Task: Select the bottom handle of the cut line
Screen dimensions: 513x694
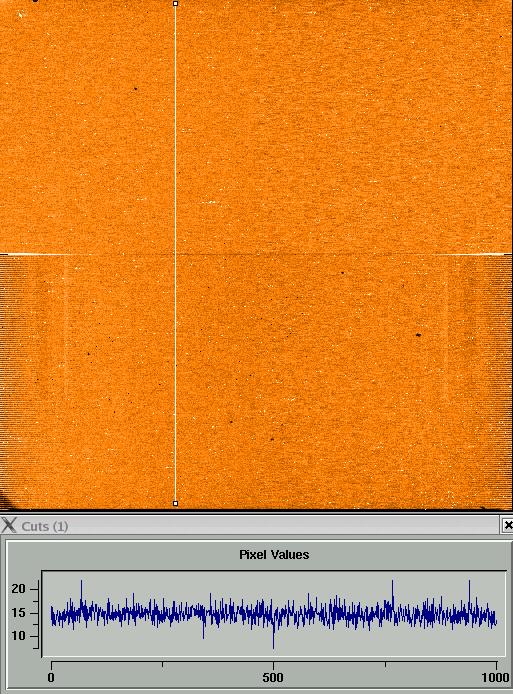Action: (x=176, y=503)
